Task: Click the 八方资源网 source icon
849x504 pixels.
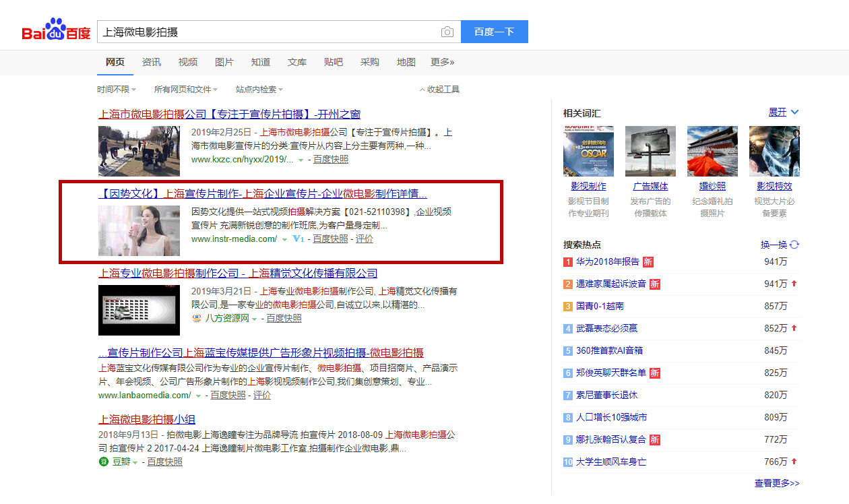Action: 197,318
